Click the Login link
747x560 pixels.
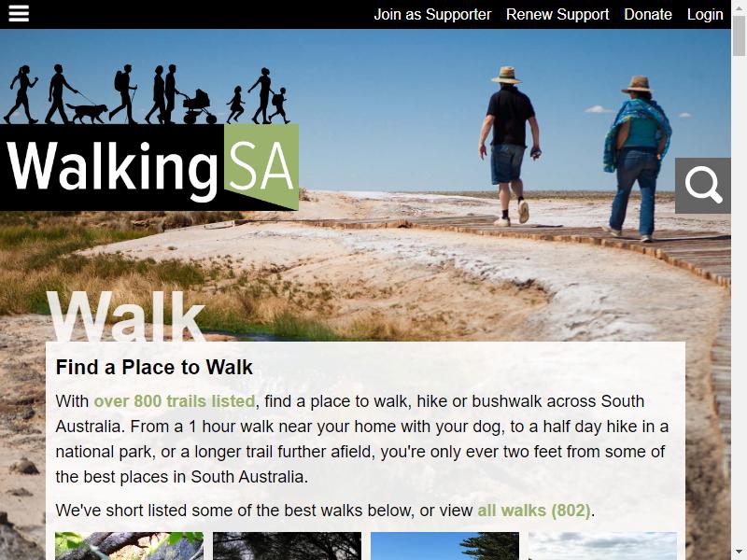pos(705,14)
